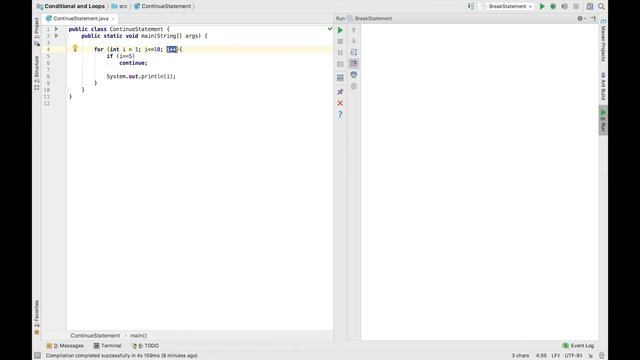Open Run panel help question mark

click(x=340, y=115)
